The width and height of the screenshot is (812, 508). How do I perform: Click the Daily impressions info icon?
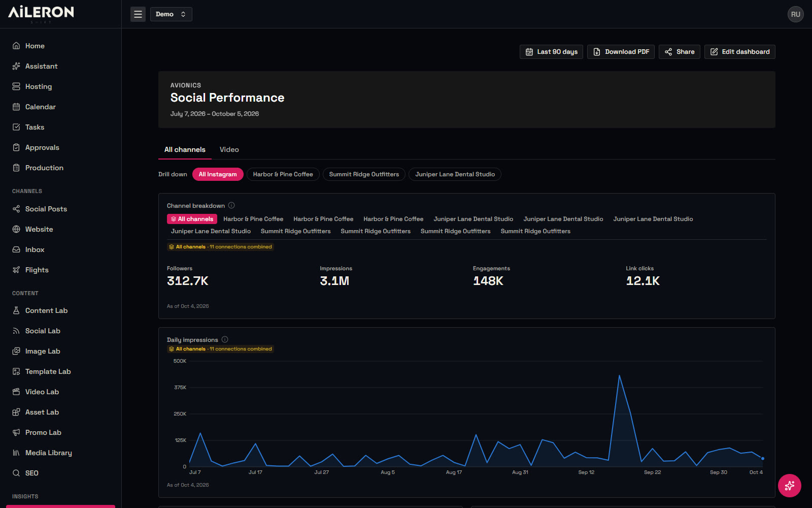(225, 339)
